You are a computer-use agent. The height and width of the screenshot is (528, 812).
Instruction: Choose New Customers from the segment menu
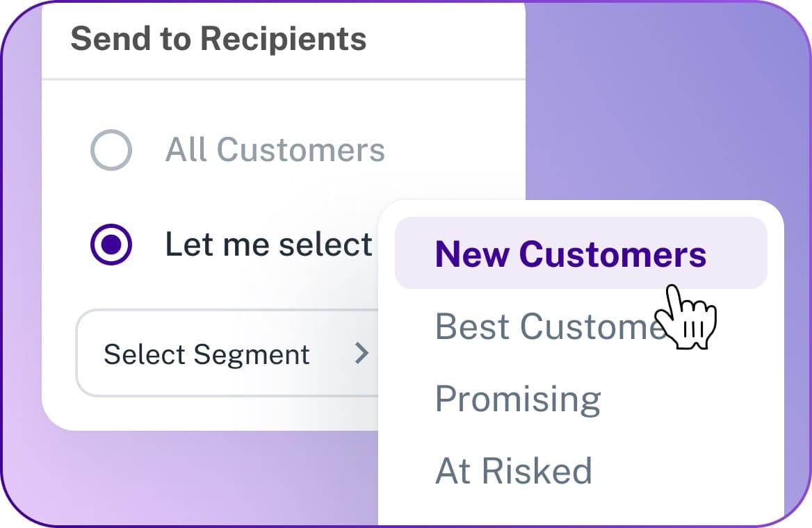coord(570,254)
